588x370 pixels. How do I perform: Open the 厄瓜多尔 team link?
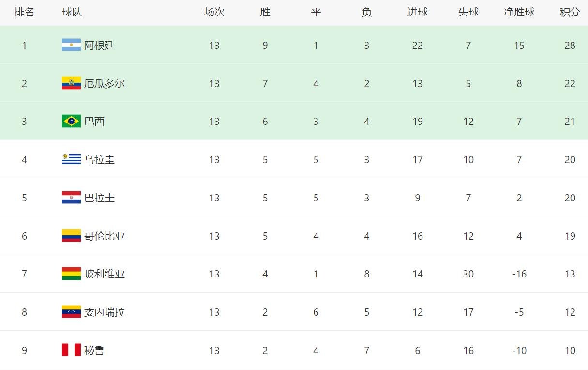(x=105, y=83)
